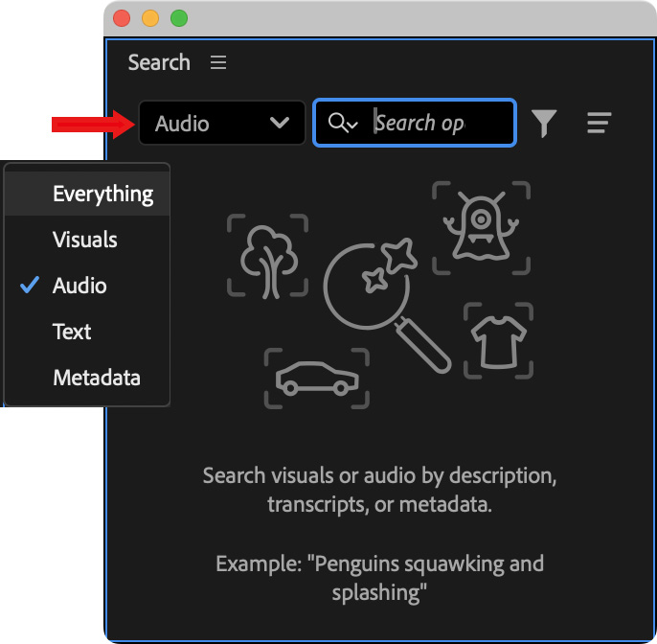The image size is (657, 644).
Task: Click the Search panel title tab
Action: pyautogui.click(x=159, y=63)
